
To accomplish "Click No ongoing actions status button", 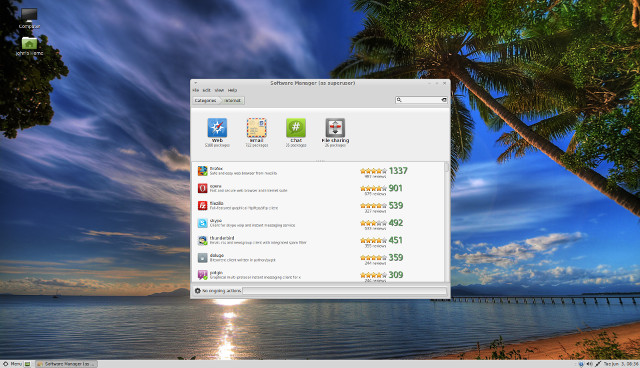I will coord(218,291).
